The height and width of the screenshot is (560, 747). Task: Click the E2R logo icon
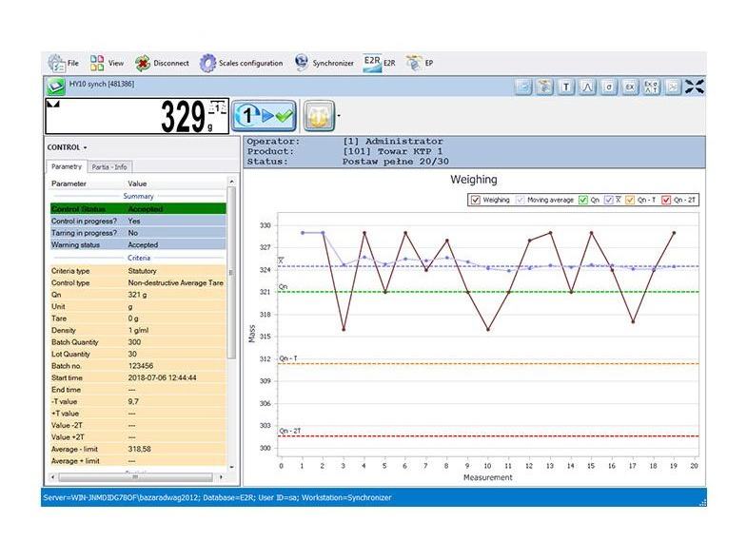(372, 63)
